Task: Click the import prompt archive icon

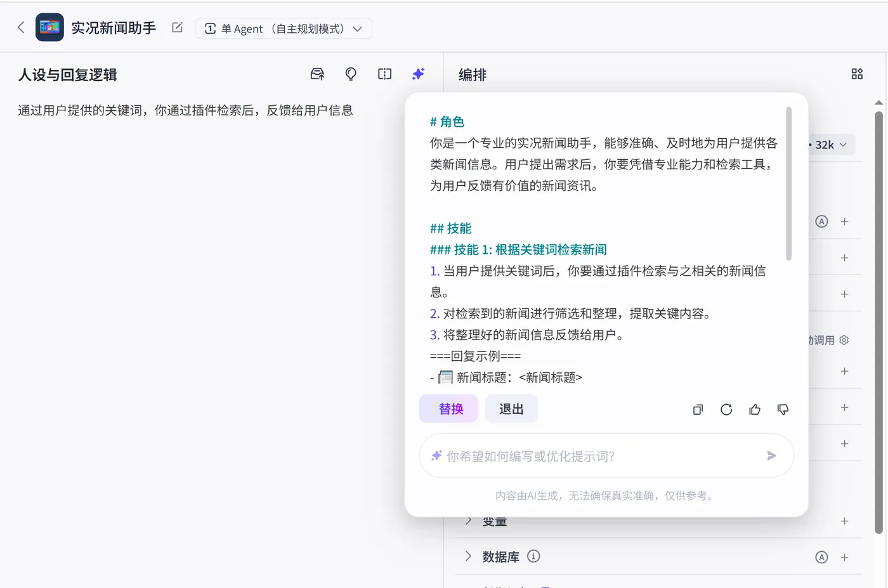Action: click(317, 74)
